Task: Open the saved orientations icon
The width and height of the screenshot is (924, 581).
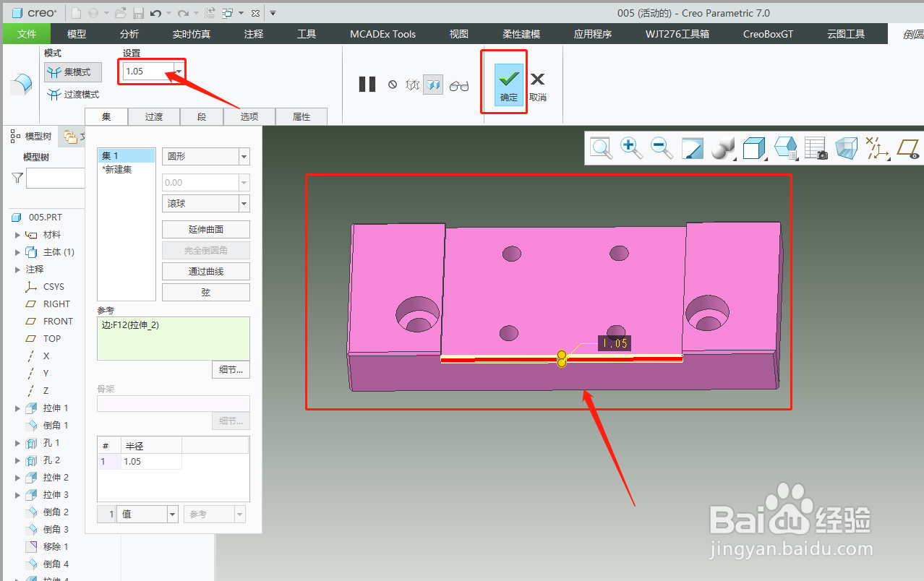Action: [x=785, y=148]
